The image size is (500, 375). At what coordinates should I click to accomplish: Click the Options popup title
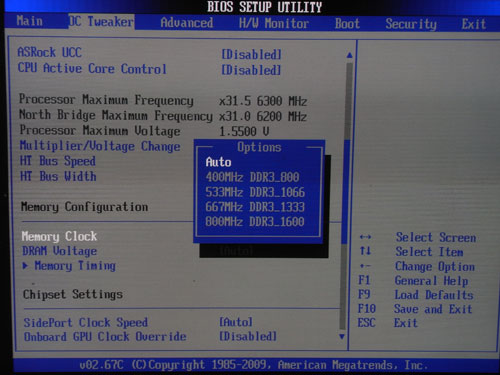tap(259, 147)
